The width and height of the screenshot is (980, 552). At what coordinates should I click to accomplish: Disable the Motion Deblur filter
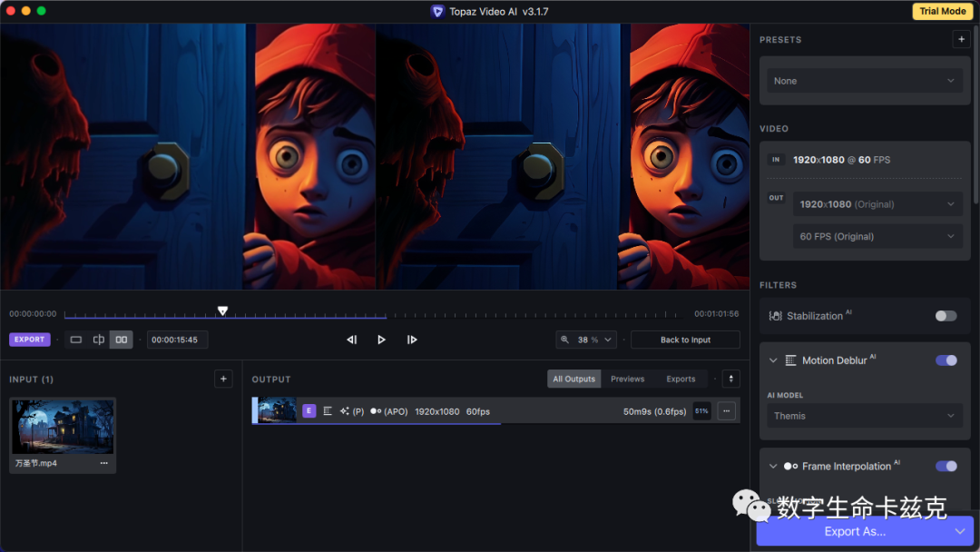(946, 360)
